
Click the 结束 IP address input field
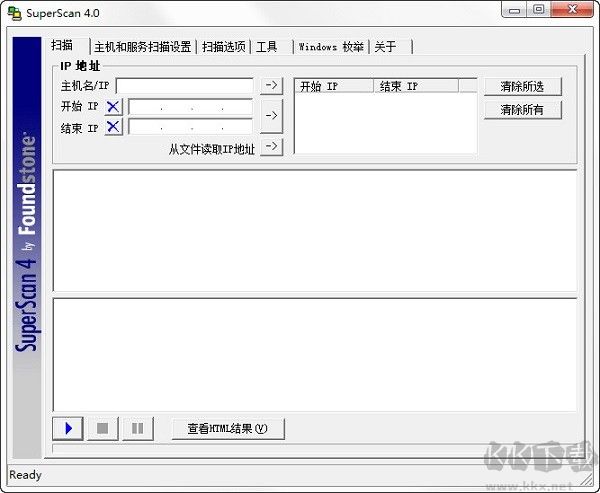(191, 127)
